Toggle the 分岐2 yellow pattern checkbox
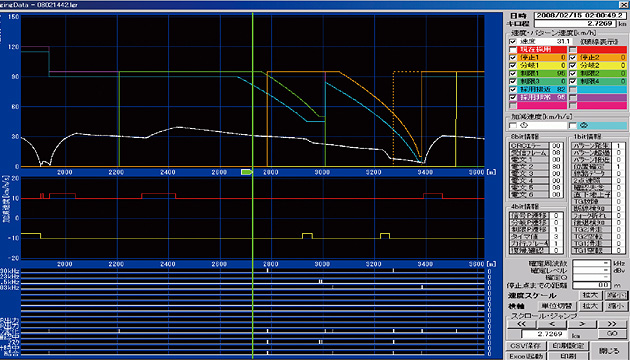630x360 pixels. [573, 65]
